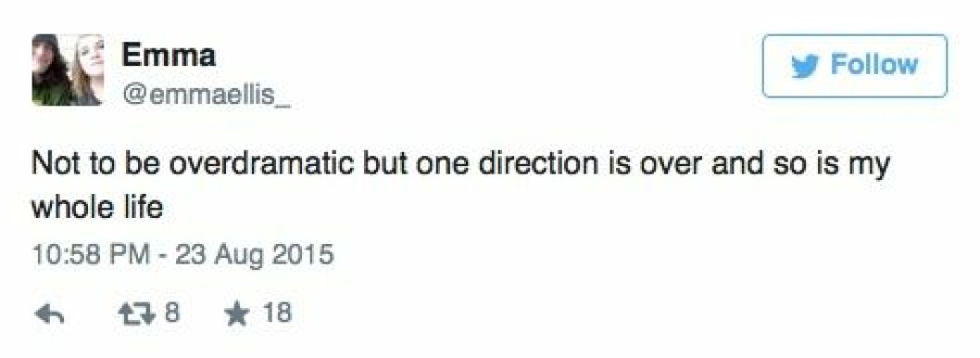Click the reply arrow icon
The image size is (980, 358).
50,313
